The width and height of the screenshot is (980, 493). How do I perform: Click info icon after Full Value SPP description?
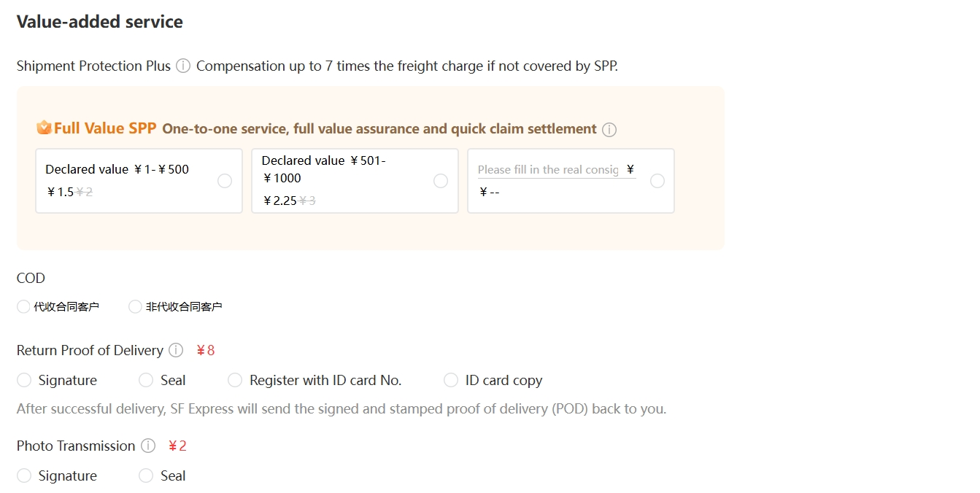tap(609, 130)
